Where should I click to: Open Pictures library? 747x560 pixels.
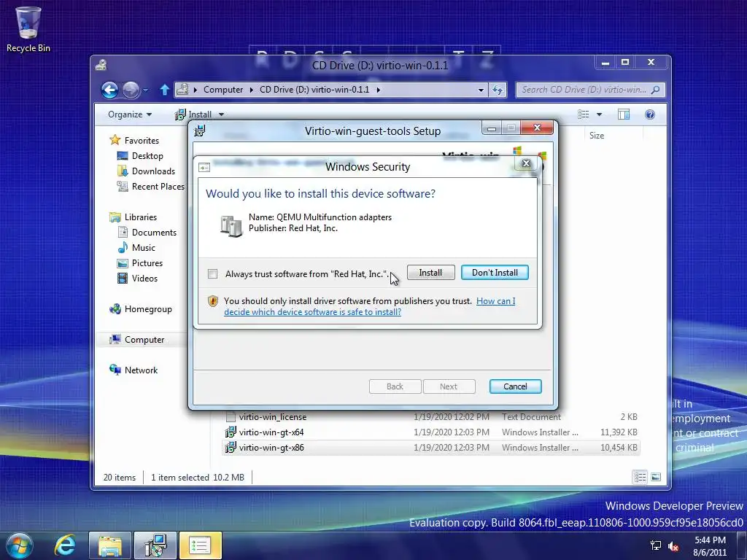147,262
